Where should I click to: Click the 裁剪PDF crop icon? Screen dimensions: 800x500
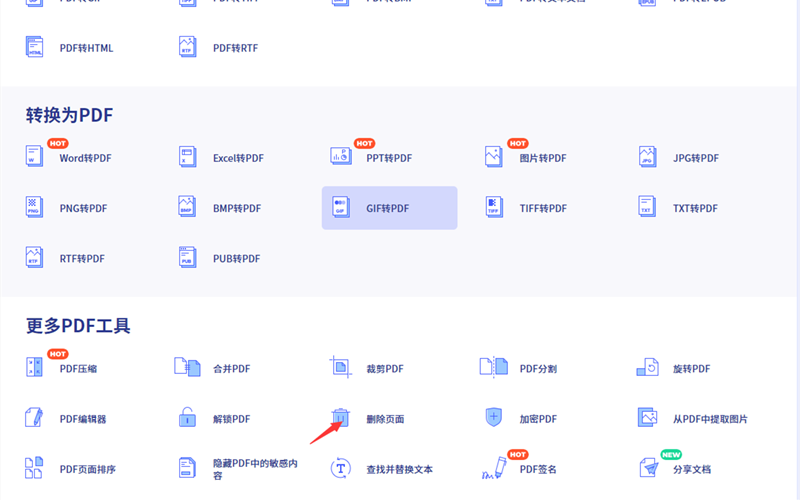(341, 367)
